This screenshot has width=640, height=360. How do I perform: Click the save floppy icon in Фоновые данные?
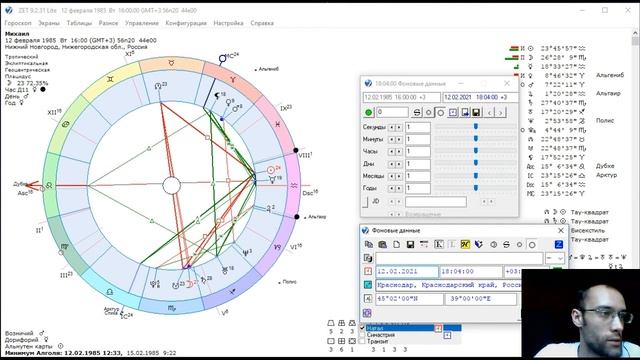coord(410,244)
